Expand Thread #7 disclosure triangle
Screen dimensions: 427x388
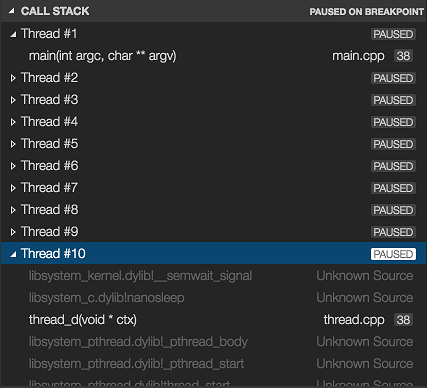coord(13,188)
